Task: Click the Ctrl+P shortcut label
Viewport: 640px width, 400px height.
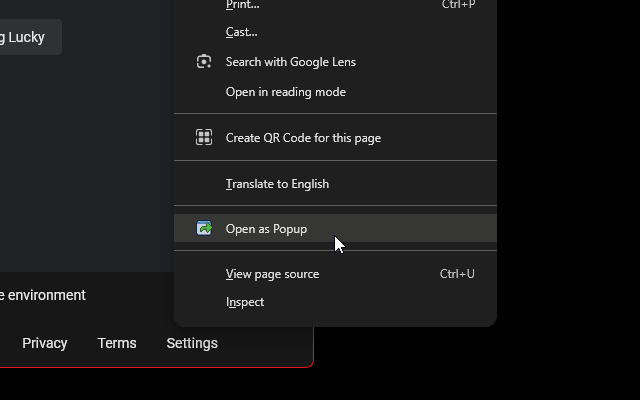Action: click(x=458, y=5)
